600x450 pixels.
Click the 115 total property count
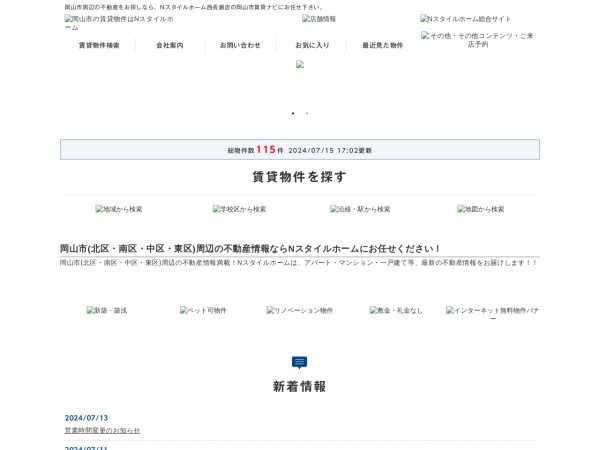point(266,149)
